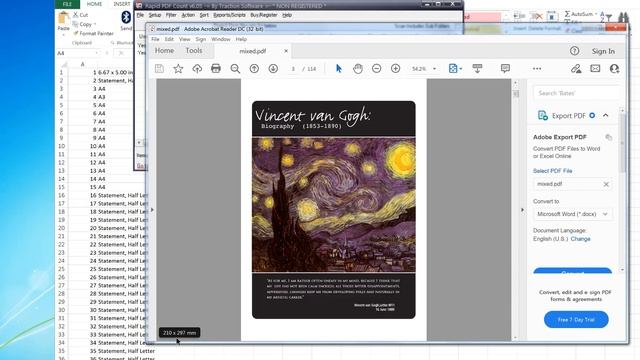
Task: Click the upload to cloud icon
Action: coord(197,69)
